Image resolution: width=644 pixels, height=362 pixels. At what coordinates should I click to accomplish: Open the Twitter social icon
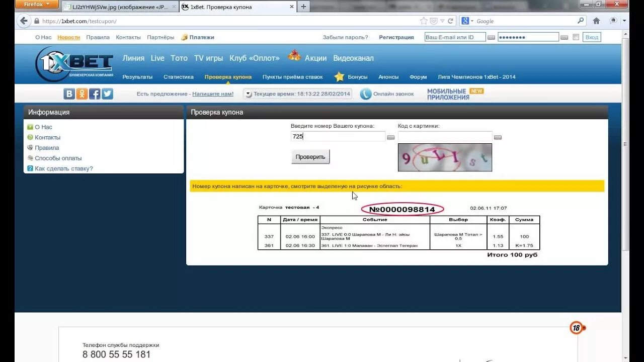108,94
